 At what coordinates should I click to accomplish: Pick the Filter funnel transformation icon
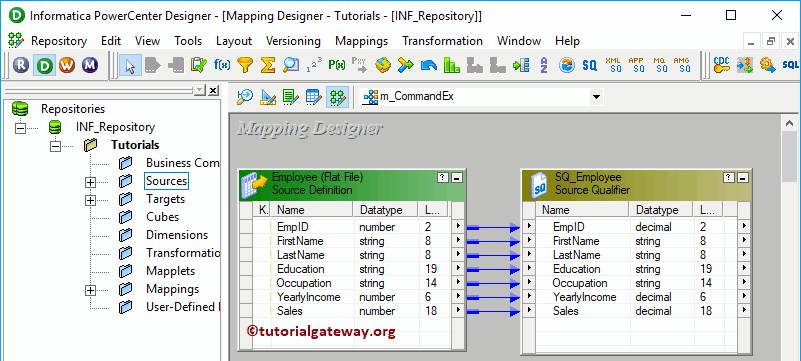click(245, 65)
